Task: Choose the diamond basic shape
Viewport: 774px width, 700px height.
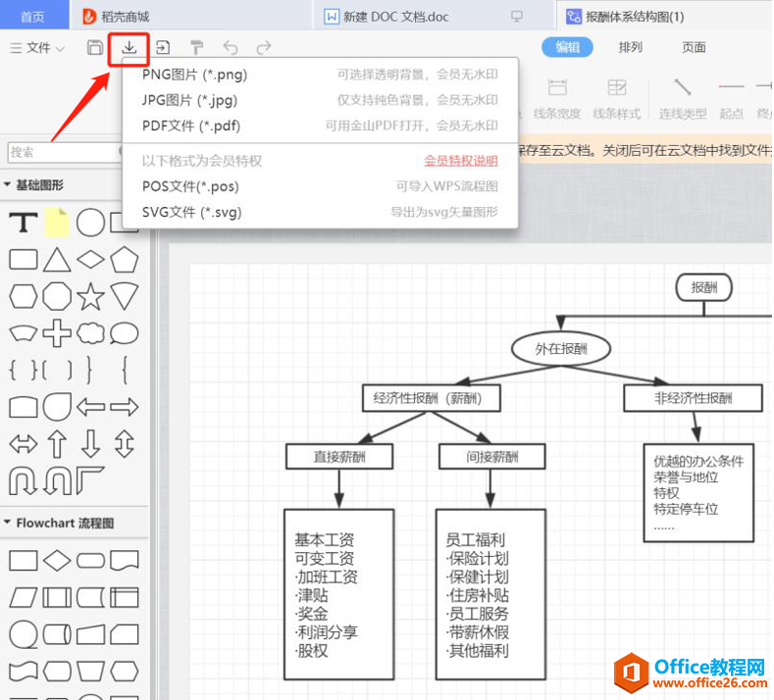Action: click(x=90, y=260)
